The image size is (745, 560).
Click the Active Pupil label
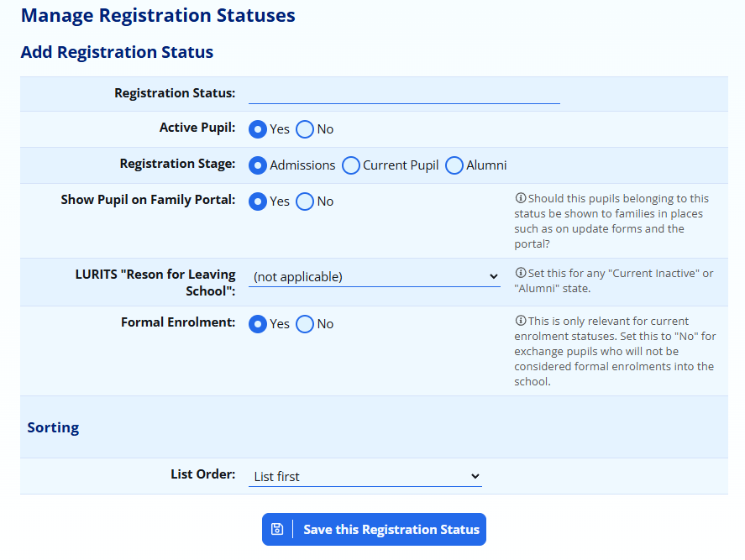(197, 128)
